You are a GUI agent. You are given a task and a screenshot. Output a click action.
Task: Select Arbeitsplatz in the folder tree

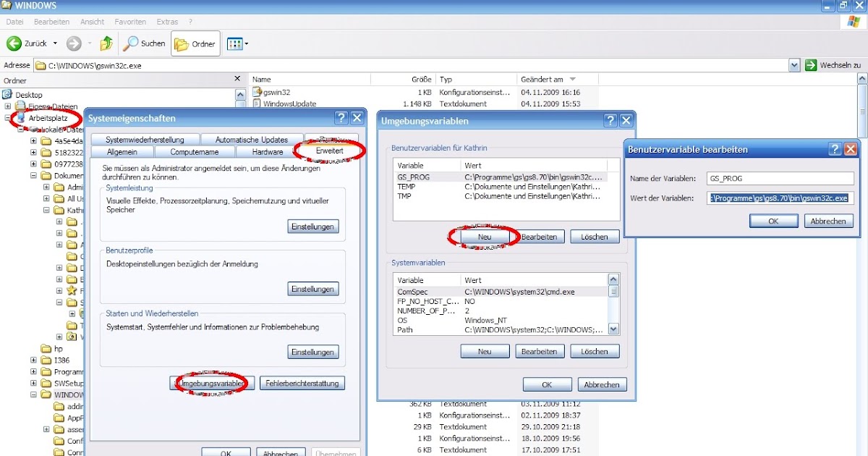point(48,117)
